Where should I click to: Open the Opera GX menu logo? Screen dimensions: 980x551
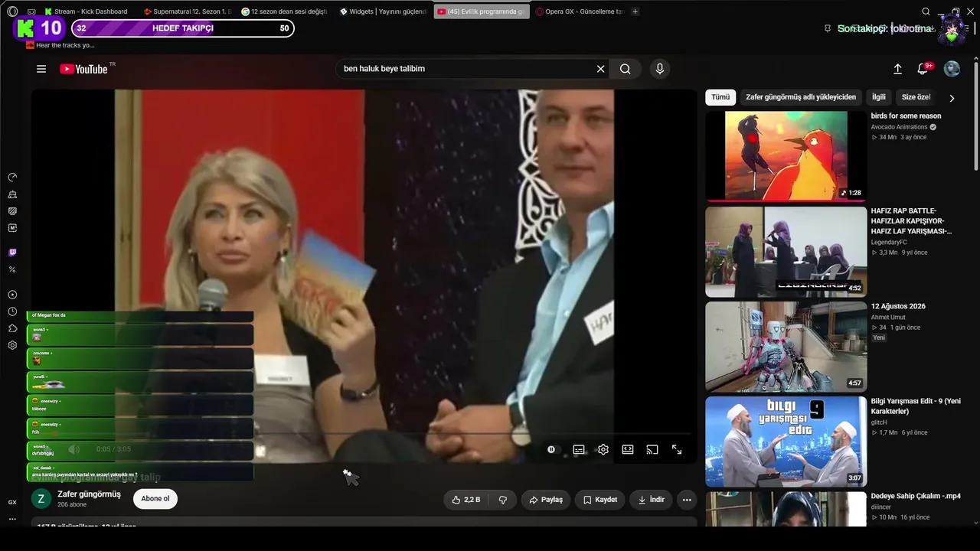pos(12,11)
